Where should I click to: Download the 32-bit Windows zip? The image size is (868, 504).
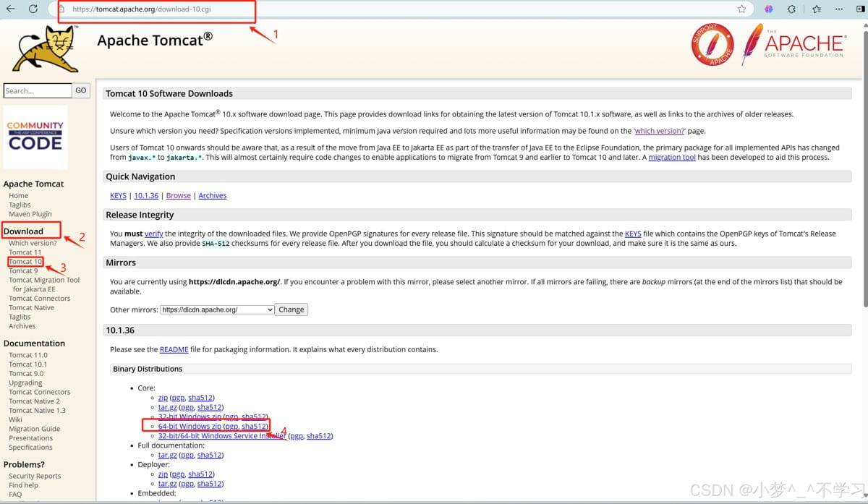[x=190, y=417]
